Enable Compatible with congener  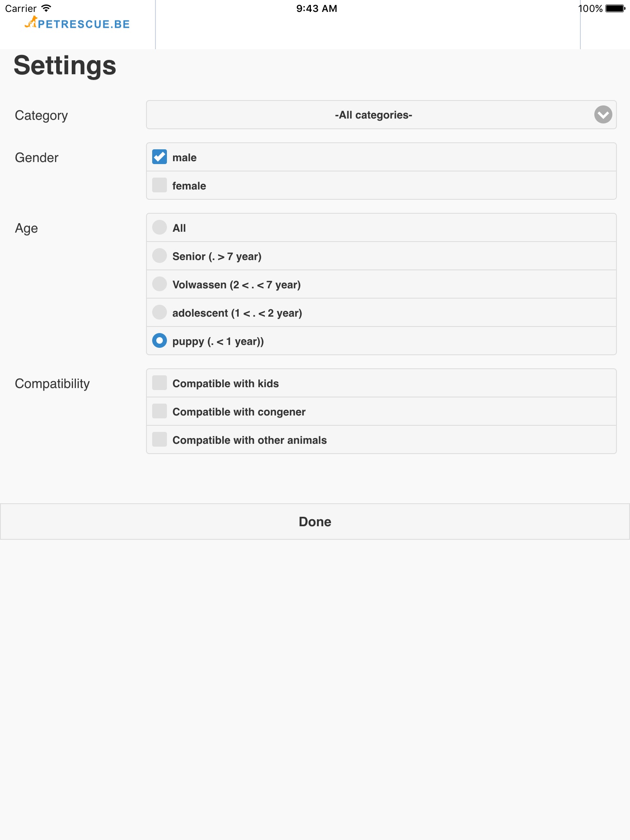pos(160,411)
